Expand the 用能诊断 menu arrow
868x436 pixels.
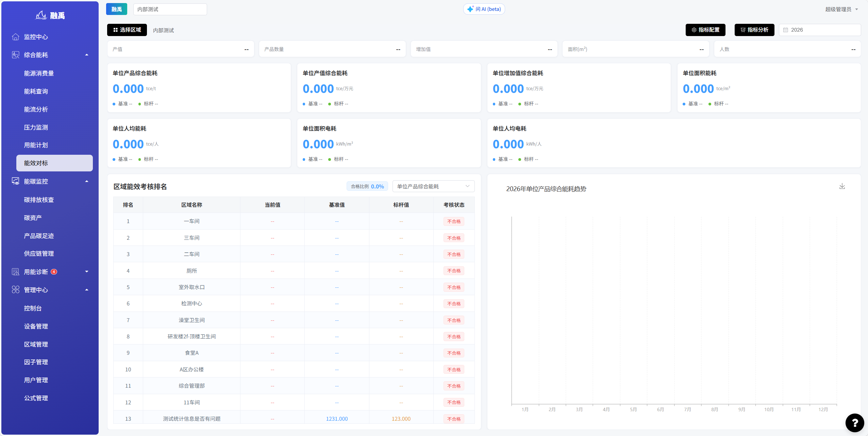[87, 272]
